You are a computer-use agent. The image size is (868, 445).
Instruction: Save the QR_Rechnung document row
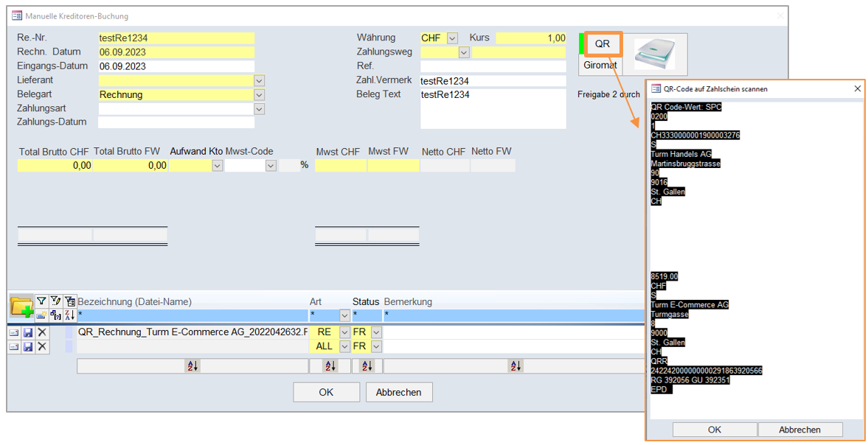pyautogui.click(x=28, y=332)
